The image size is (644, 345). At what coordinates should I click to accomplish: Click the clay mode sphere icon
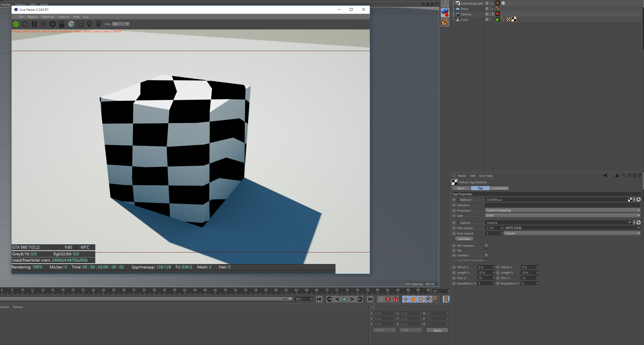click(x=71, y=24)
